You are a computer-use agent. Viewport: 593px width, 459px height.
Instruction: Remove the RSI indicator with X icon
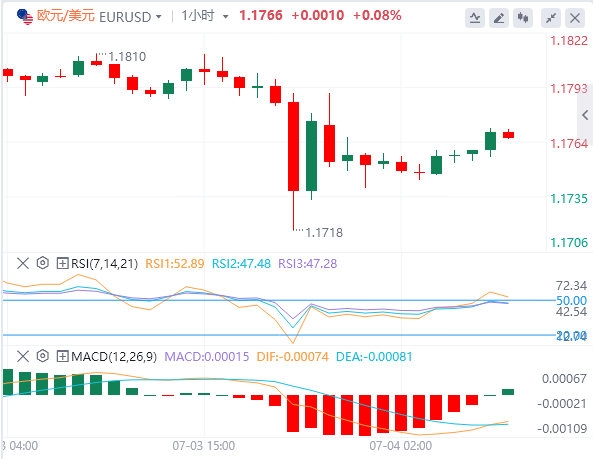coord(23,263)
